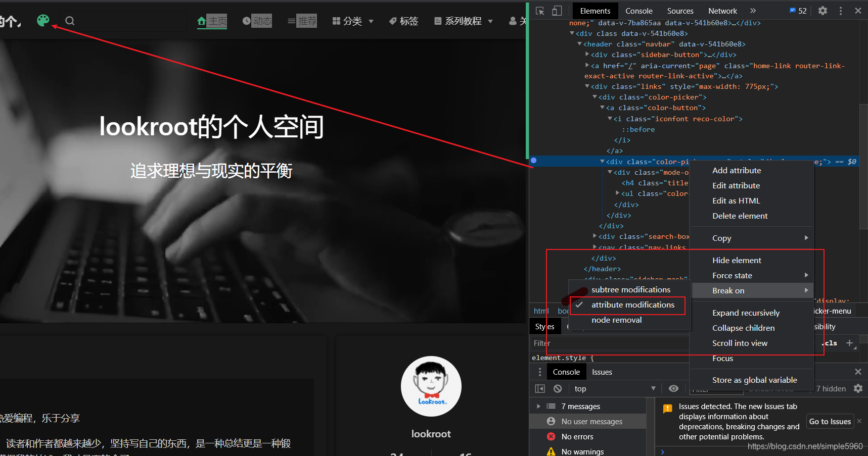Image resolution: width=868 pixels, height=456 pixels.
Task: Open the Copy submenu
Action: [752, 238]
